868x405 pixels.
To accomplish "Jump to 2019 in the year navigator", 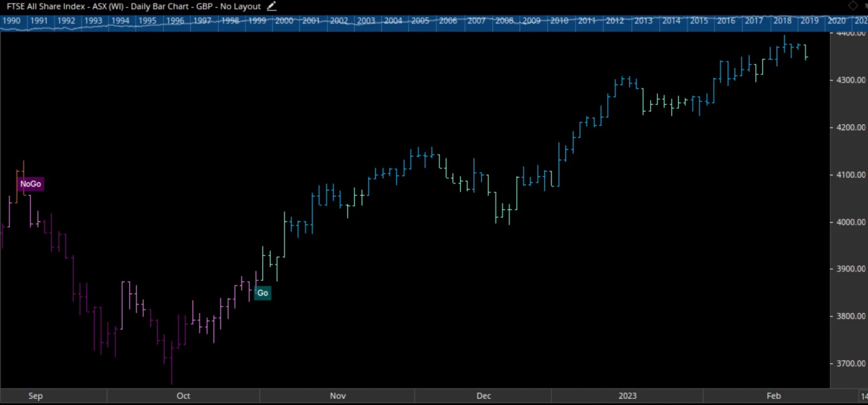I will (x=809, y=21).
